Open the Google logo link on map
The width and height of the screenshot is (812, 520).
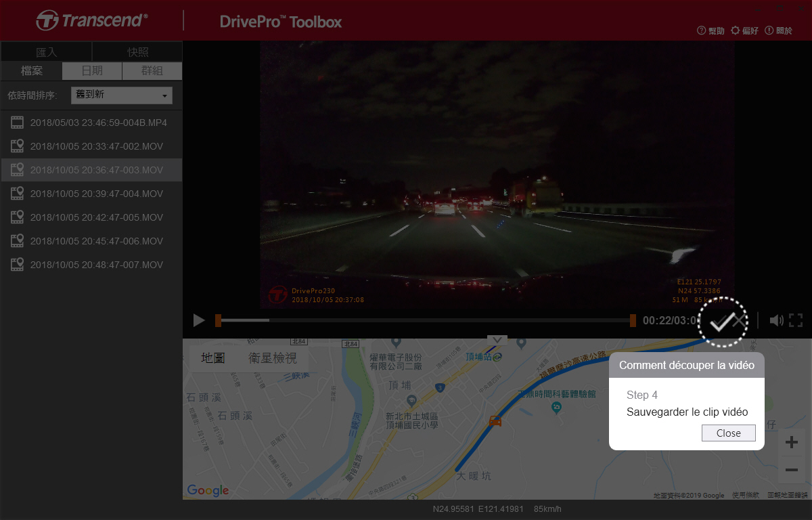[x=208, y=490]
